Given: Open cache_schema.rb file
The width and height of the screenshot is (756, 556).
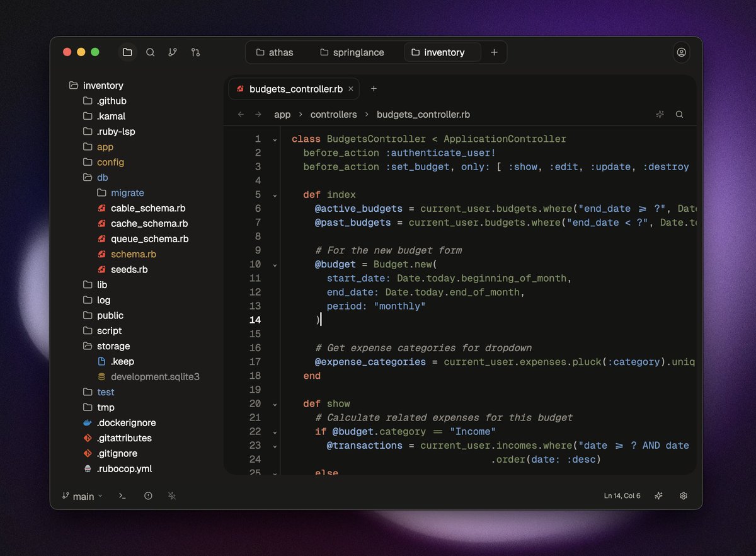Looking at the screenshot, I should pyautogui.click(x=142, y=224).
